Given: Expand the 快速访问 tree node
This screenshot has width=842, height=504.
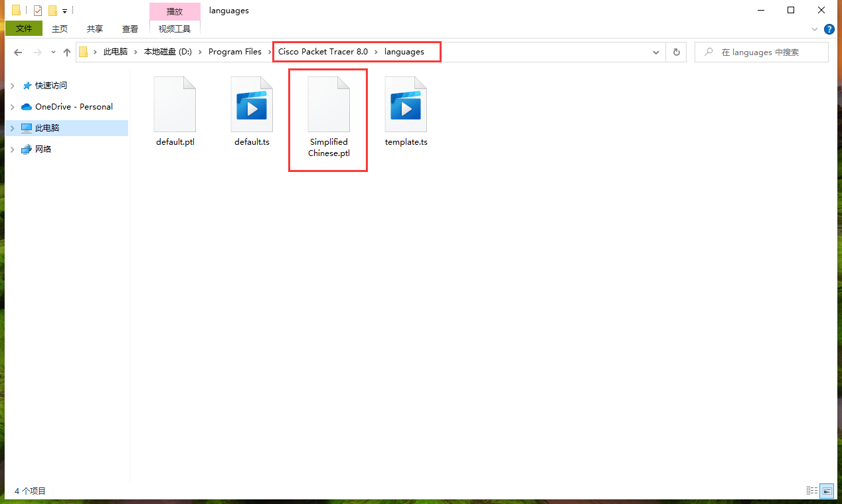Looking at the screenshot, I should pos(12,86).
